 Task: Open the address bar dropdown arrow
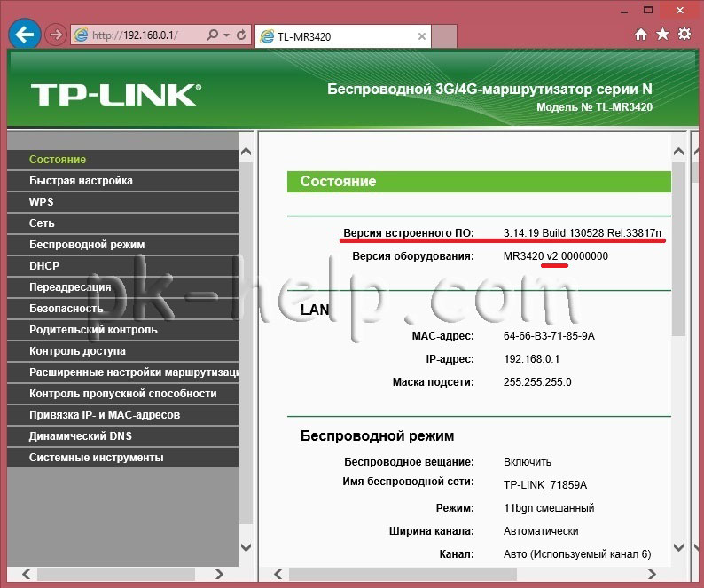tap(227, 35)
